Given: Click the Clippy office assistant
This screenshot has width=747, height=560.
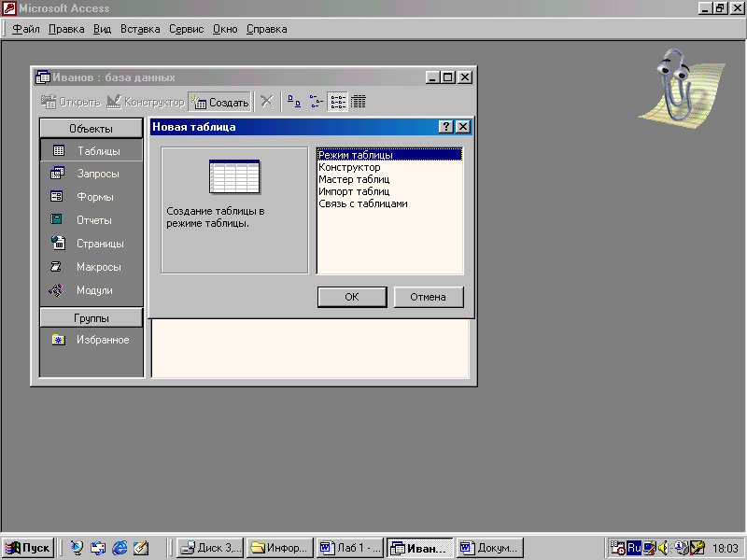Looking at the screenshot, I should tap(681, 87).
